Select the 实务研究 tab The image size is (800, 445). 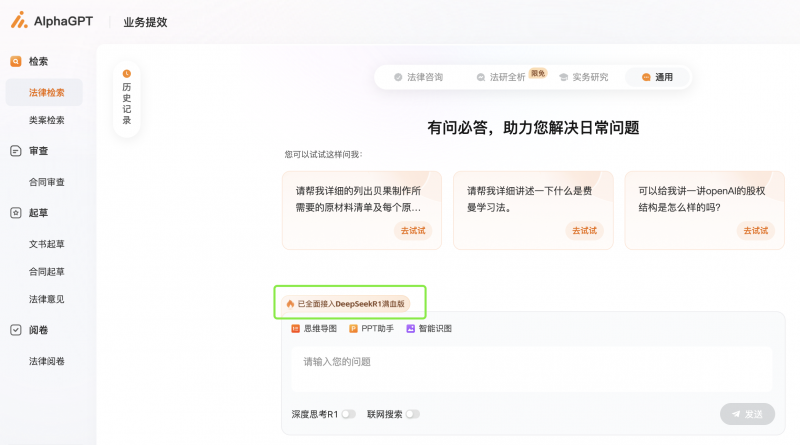tap(584, 77)
